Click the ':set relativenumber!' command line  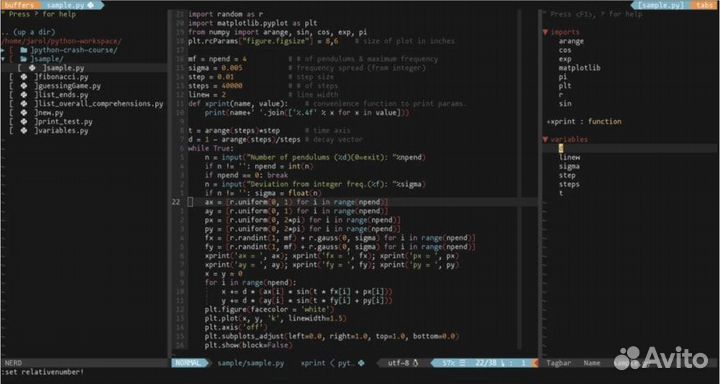point(43,372)
